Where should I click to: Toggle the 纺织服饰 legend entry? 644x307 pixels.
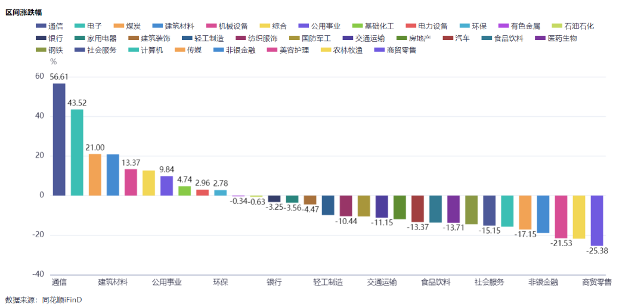256,39
